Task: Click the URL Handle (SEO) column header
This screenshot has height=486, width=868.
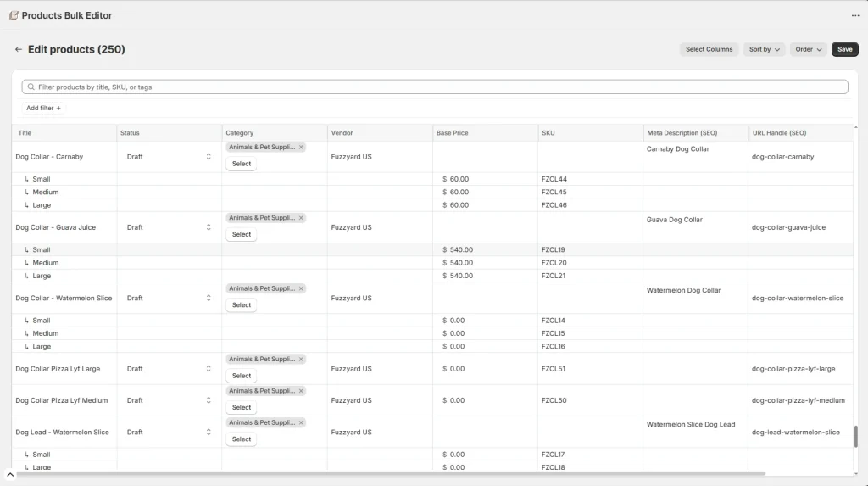Action: [x=800, y=133]
